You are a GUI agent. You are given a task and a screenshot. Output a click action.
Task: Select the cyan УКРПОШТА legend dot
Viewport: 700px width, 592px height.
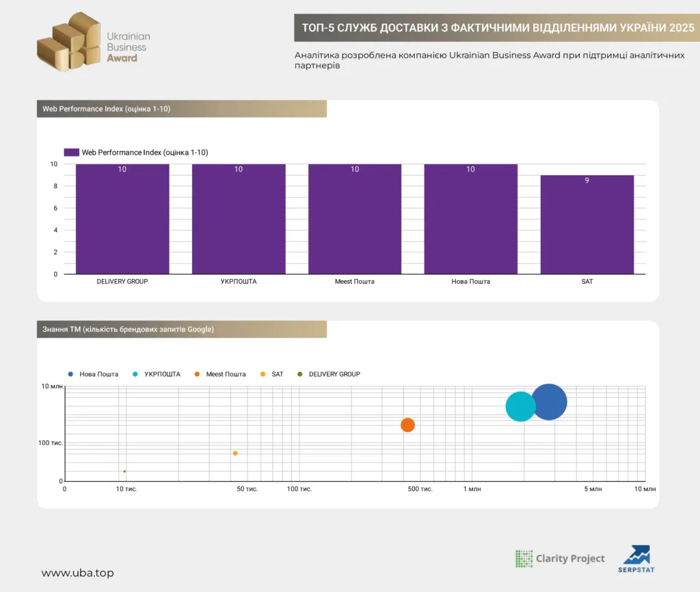[135, 374]
